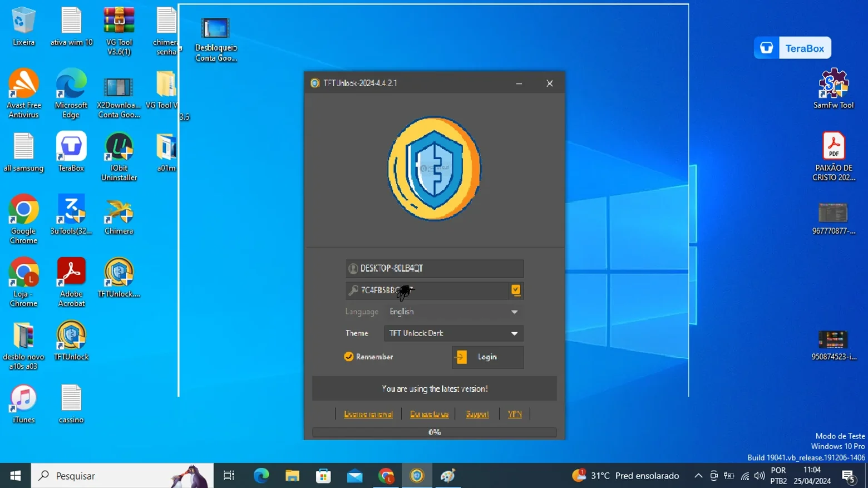The height and width of the screenshot is (488, 868).
Task: Launch Avast Free Antivirus from the desktop
Action: (x=23, y=93)
